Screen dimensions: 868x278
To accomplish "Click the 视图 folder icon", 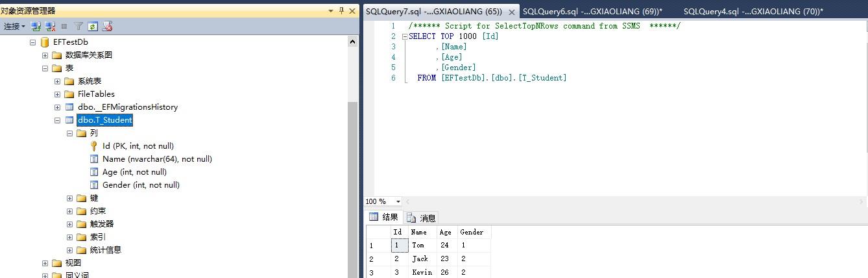I will coord(57,263).
